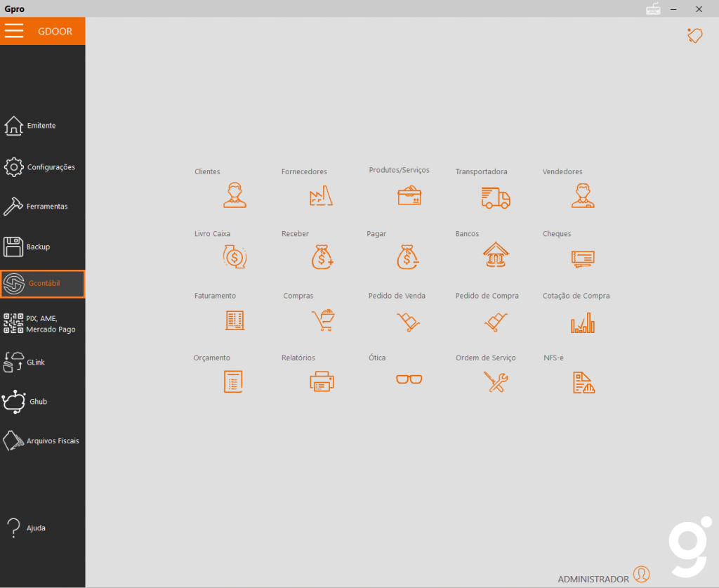Open the Faturamento invoice icon
Screen dimensions: 719x588
pos(235,320)
